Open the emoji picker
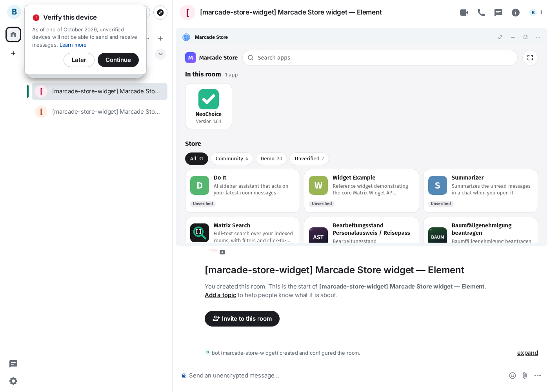Viewport: 549px width, 392px height. [513, 376]
